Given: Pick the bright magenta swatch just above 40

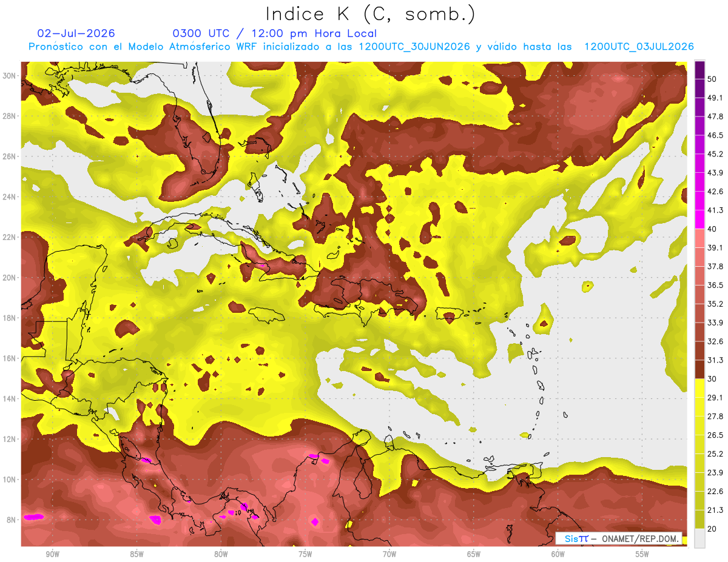Looking at the screenshot, I should coord(699,219).
